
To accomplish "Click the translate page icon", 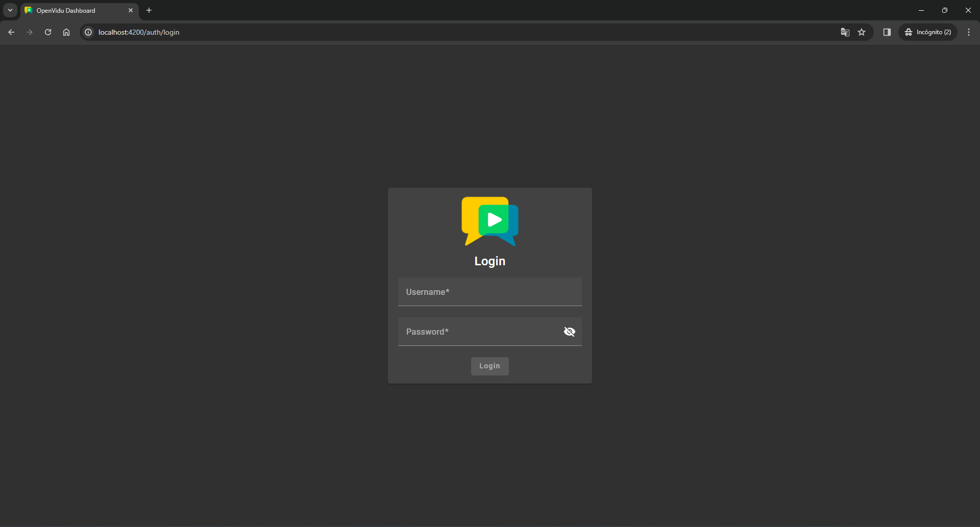I will pos(845,32).
